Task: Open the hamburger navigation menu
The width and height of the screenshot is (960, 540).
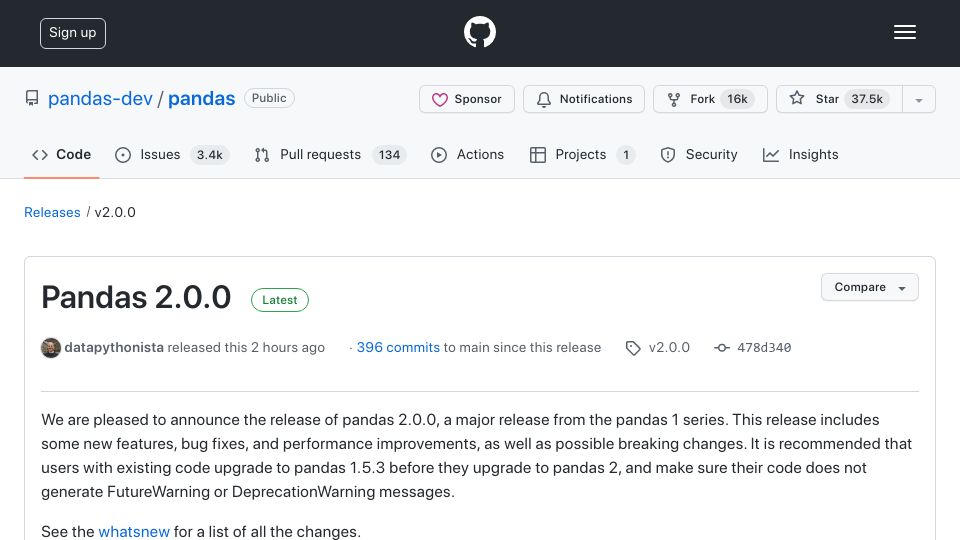Action: (x=904, y=32)
